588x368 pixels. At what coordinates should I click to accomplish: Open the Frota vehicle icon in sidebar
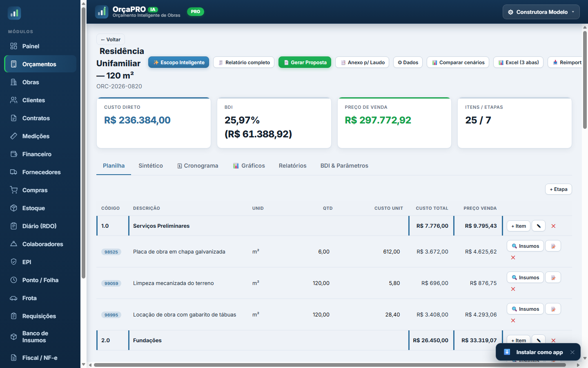14,298
